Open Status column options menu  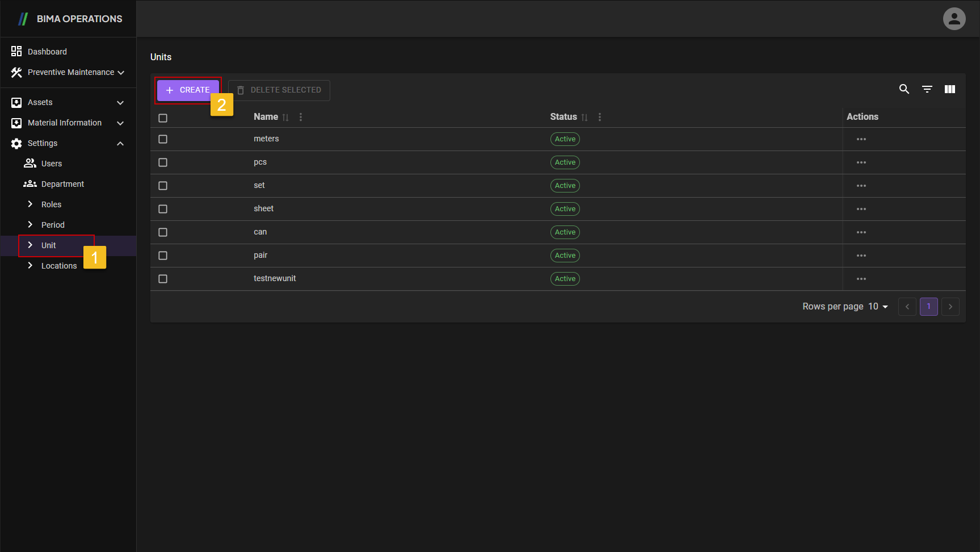point(599,117)
